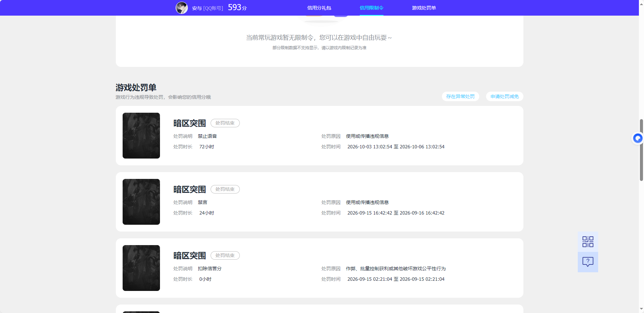Screen dimensions: 644x313
Task: Open the 禁言 24小时 penalty game thumbnail
Action: pos(141,202)
